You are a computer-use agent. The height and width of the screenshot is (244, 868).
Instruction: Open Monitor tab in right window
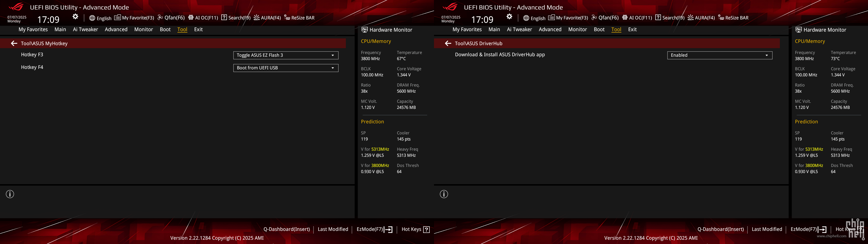pos(578,29)
